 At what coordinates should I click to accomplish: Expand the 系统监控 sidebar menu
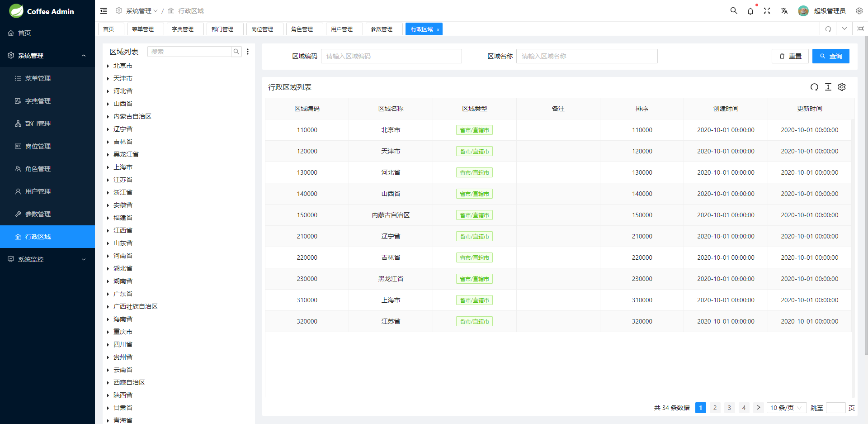click(47, 259)
